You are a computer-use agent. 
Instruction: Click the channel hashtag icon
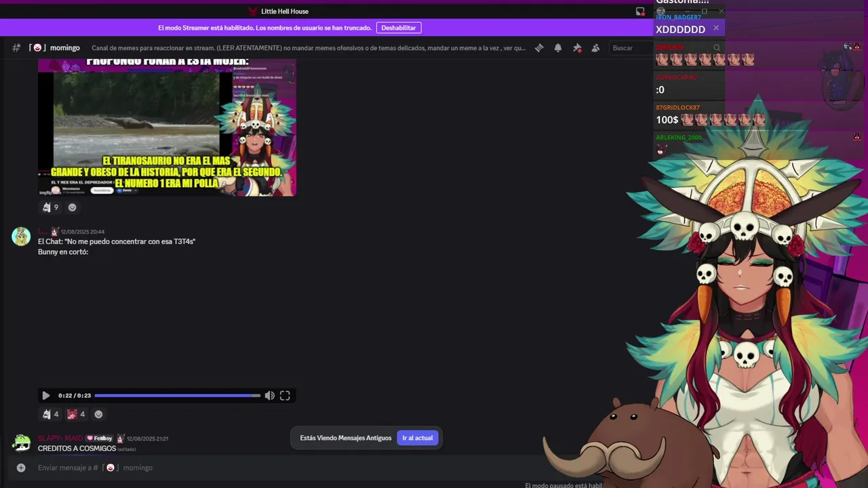point(16,48)
